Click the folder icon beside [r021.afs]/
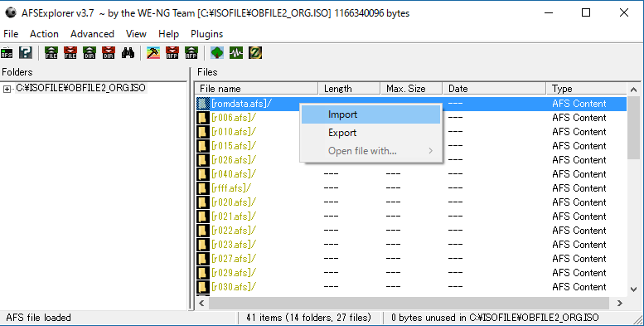The width and height of the screenshot is (644, 326). click(203, 217)
